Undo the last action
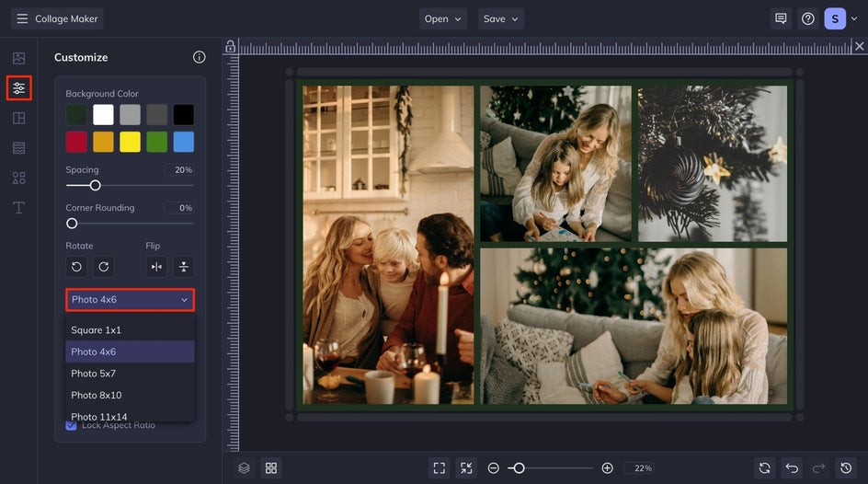Image resolution: width=868 pixels, height=484 pixels. 792,468
